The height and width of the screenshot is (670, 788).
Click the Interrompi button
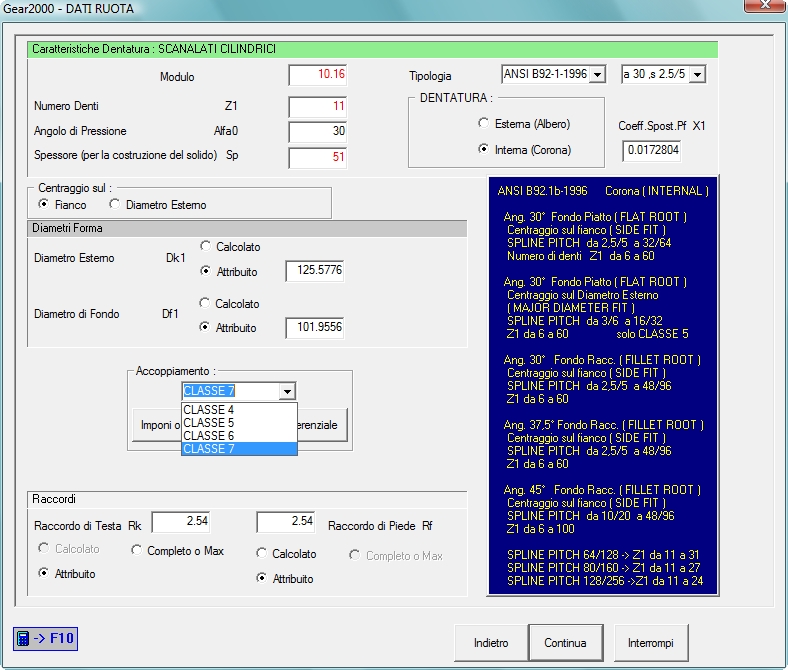point(651,643)
